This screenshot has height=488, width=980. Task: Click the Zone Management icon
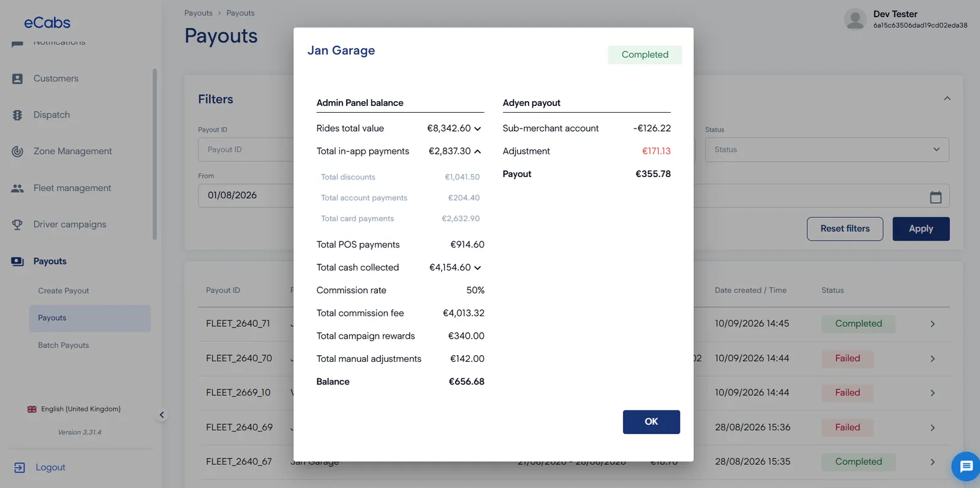pos(17,151)
